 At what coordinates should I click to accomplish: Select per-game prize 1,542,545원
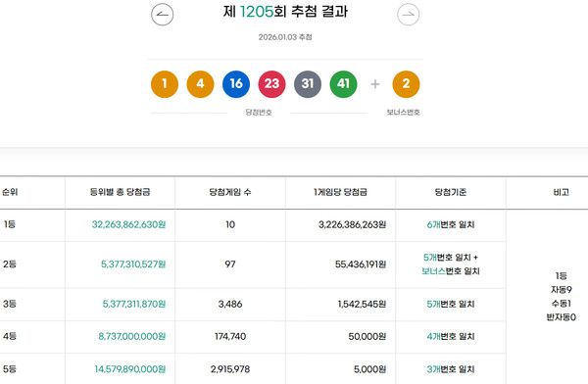click(x=362, y=304)
